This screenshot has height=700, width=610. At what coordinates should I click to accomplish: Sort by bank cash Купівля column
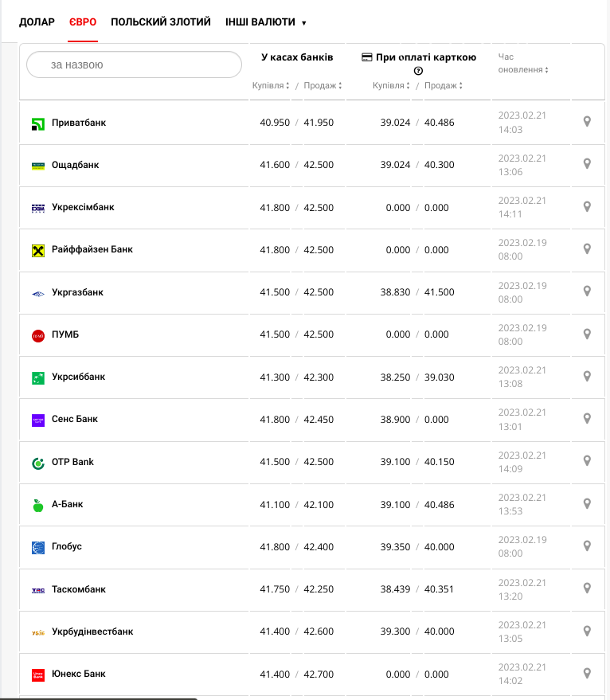click(271, 85)
